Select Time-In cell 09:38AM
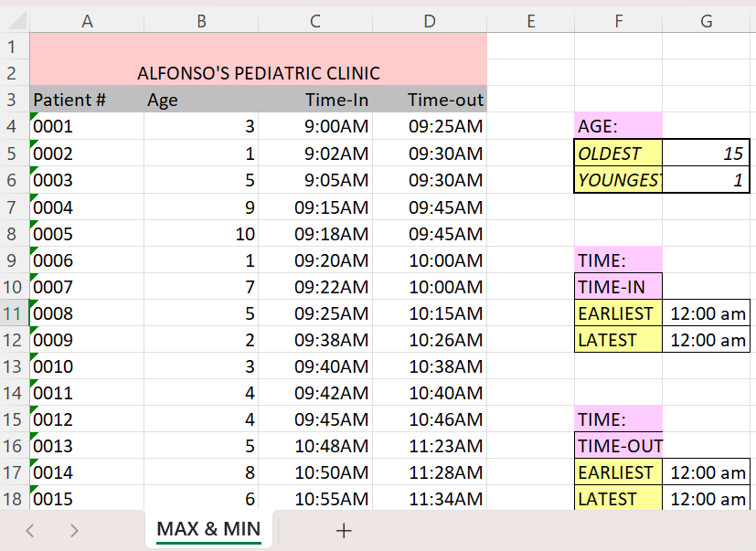This screenshot has height=551, width=756. 315,340
